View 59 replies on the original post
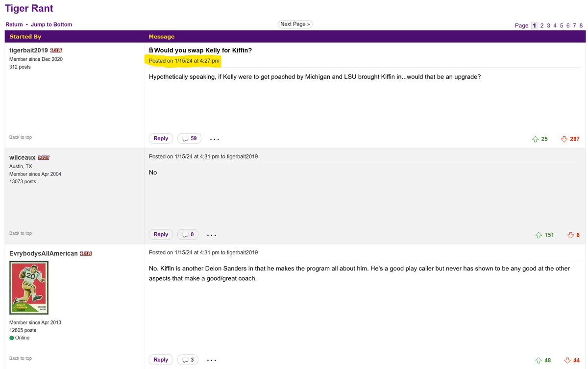588x369 pixels. coord(189,139)
